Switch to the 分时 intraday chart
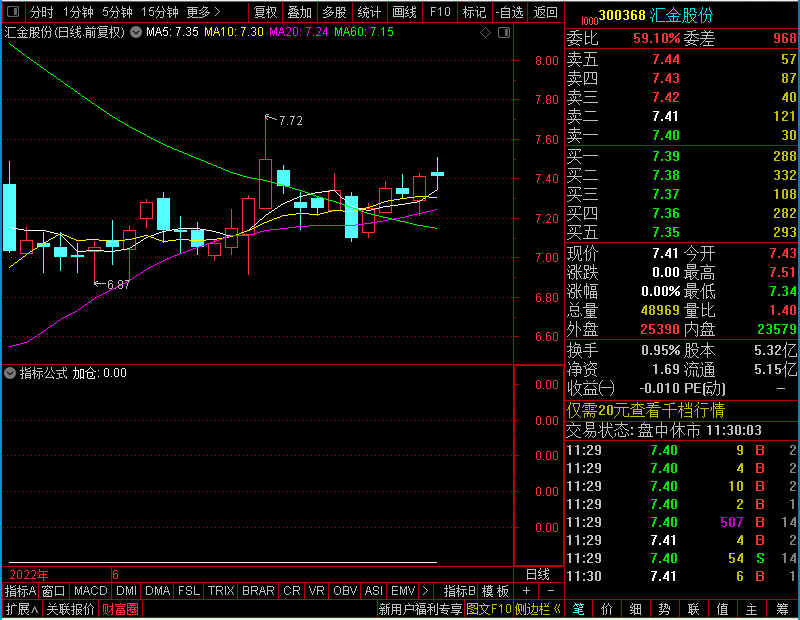Image resolution: width=800 pixels, height=620 pixels. 41,12
